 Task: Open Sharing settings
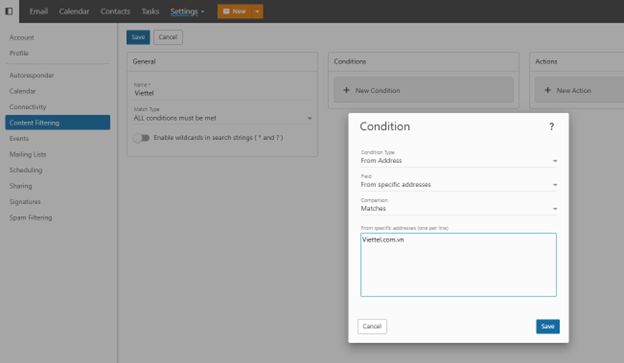20,186
